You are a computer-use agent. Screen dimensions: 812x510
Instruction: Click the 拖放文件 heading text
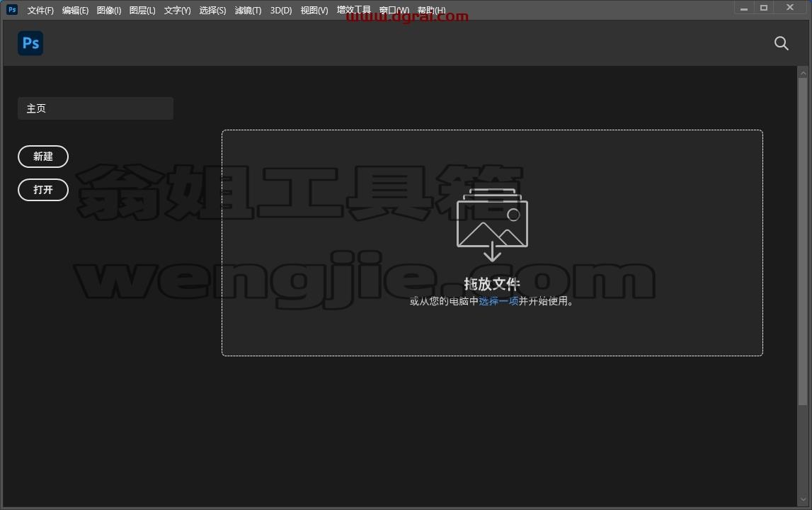(492, 284)
